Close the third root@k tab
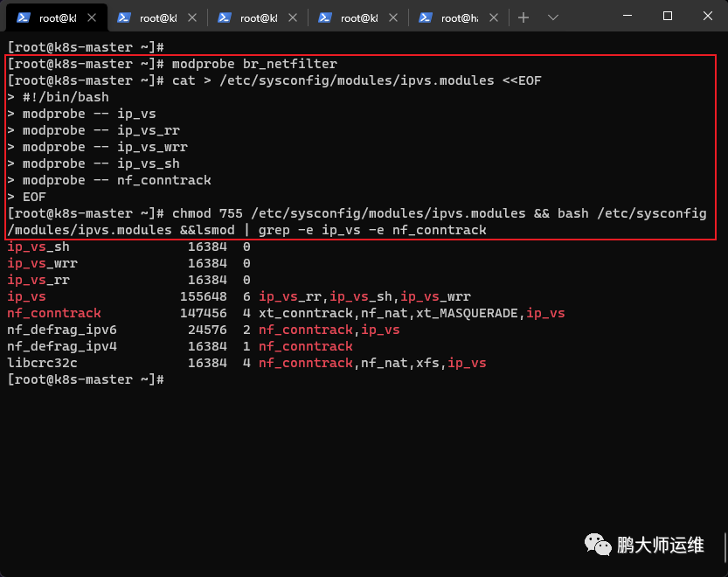 coord(293,17)
